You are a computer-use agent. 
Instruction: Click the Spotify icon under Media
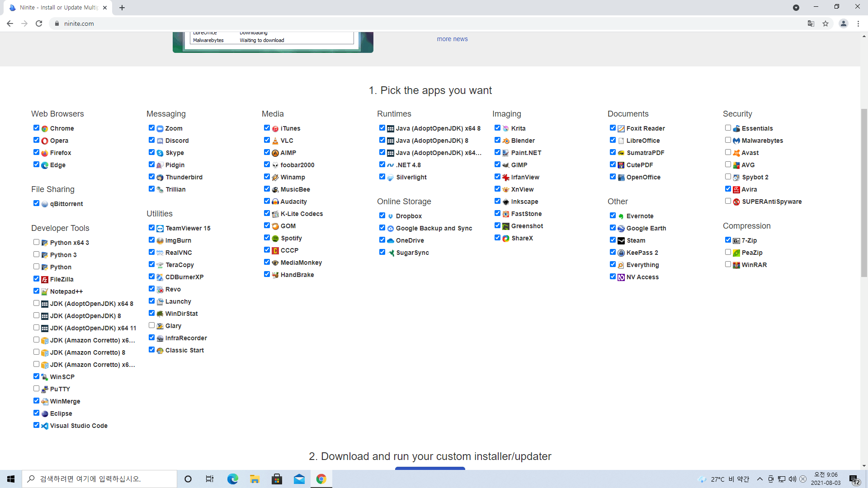275,239
